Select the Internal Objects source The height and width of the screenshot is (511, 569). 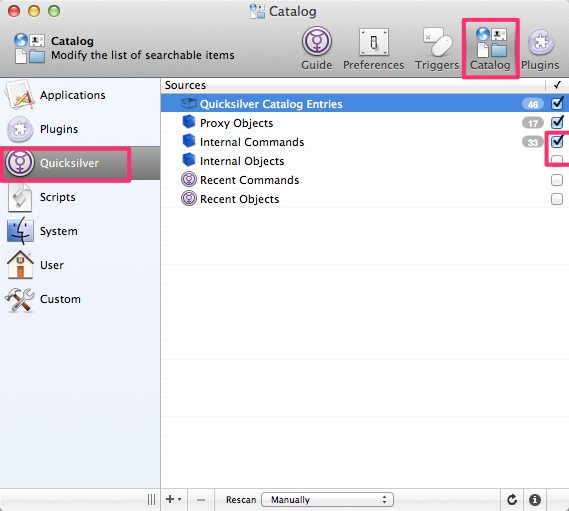point(365,161)
